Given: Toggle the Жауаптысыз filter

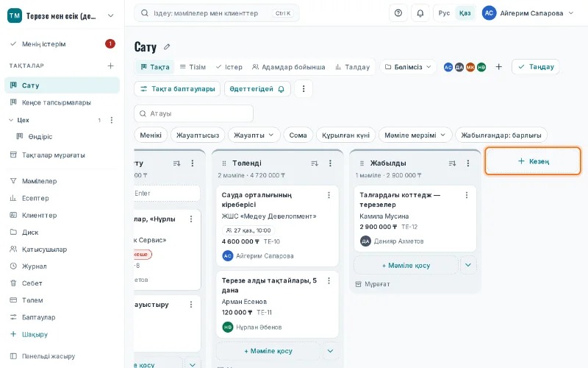Looking at the screenshot, I should point(198,135).
